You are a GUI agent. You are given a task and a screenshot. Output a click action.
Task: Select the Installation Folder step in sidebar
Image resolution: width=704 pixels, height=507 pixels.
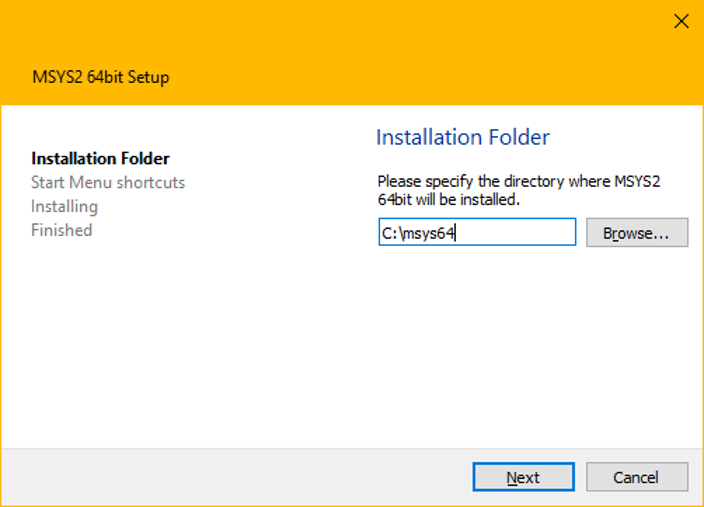pos(100,159)
